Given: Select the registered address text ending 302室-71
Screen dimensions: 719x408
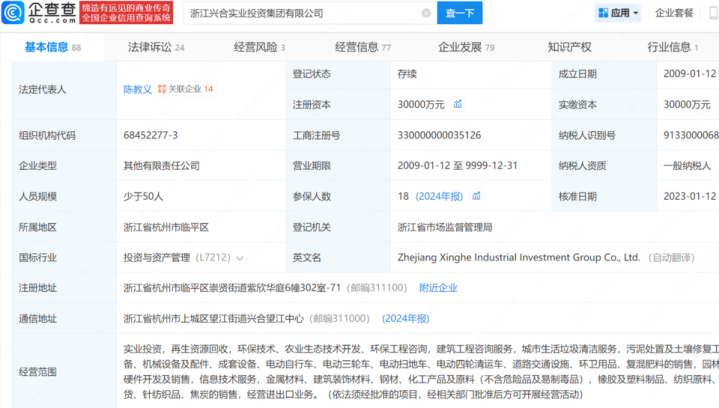Looking at the screenshot, I should point(232,288).
